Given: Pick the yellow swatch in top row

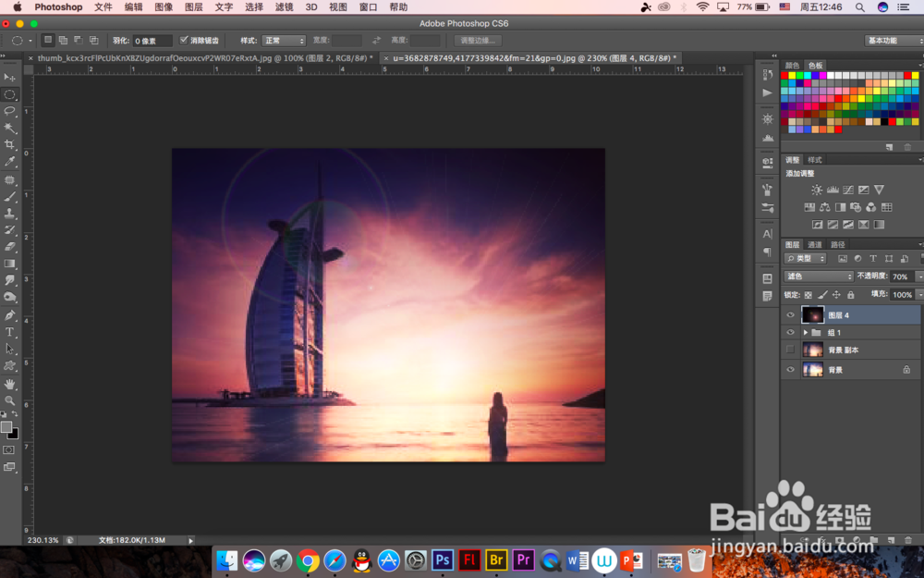Looking at the screenshot, I should point(792,76).
